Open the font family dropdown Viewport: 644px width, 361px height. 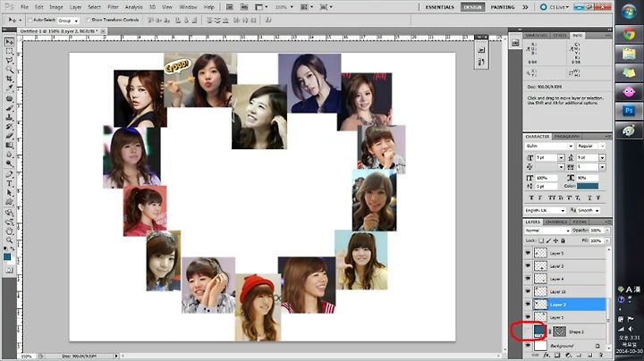549,146
